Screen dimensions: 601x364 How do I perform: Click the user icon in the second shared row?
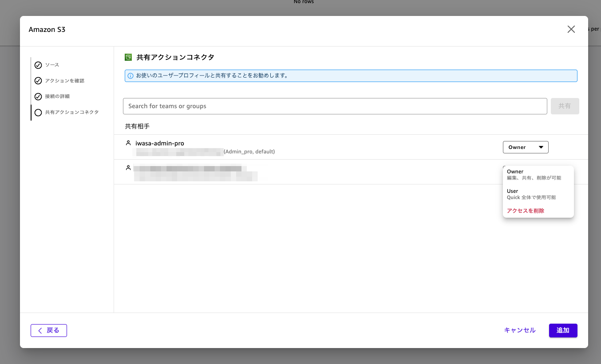point(128,168)
